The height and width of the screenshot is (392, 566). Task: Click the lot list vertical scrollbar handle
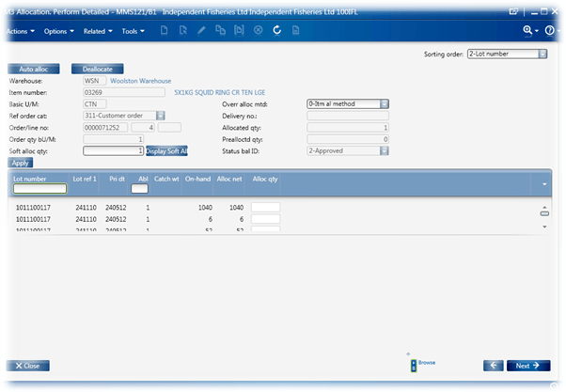(x=543, y=213)
